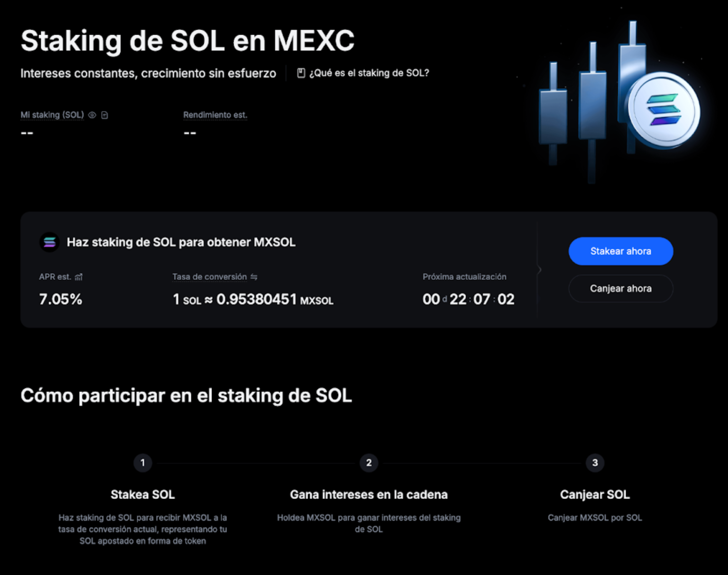Click the Solana logo beside staking headline
728x575 pixels.
(49, 242)
